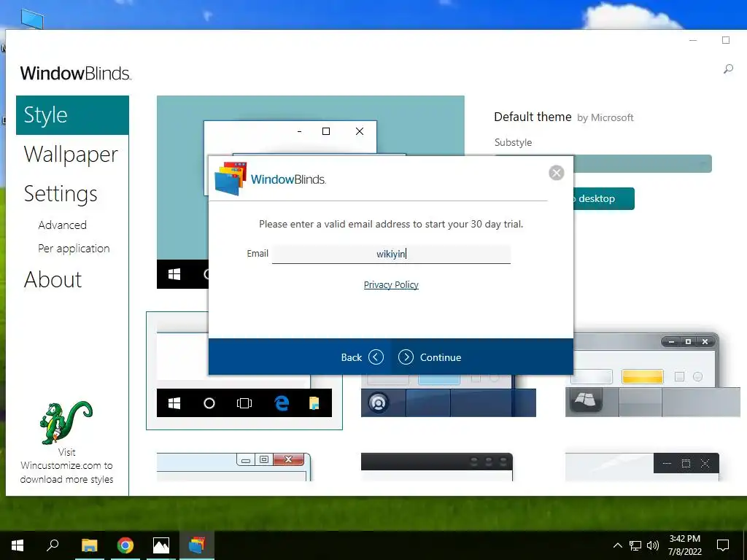Click the Windows flag in grey thumbnail
The width and height of the screenshot is (747, 560).
[585, 400]
